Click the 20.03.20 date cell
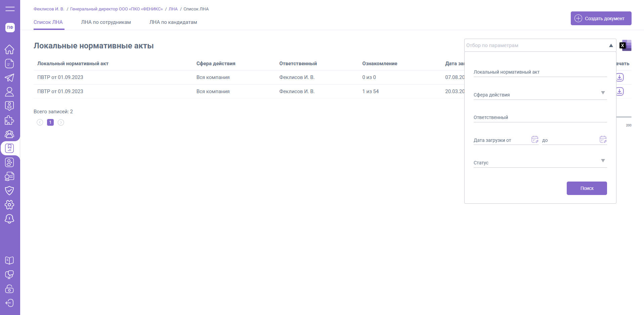644x315 pixels. coord(455,91)
